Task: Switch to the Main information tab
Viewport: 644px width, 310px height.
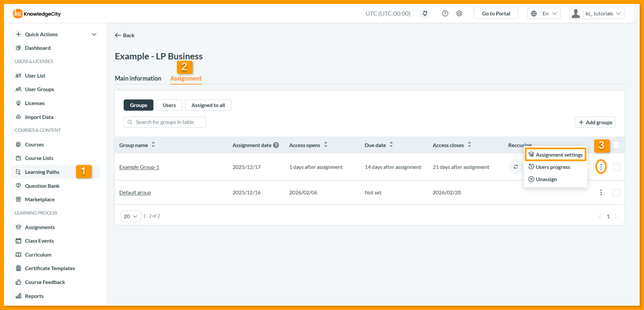Action: coord(138,78)
